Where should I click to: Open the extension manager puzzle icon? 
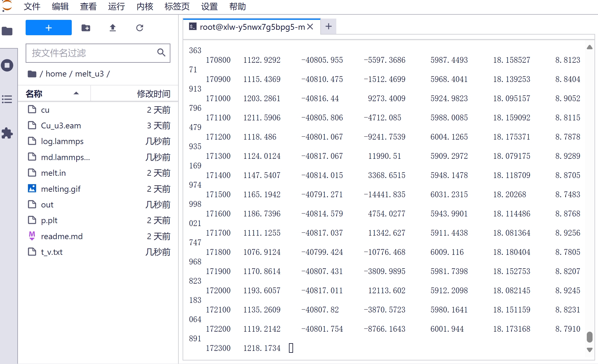point(7,133)
